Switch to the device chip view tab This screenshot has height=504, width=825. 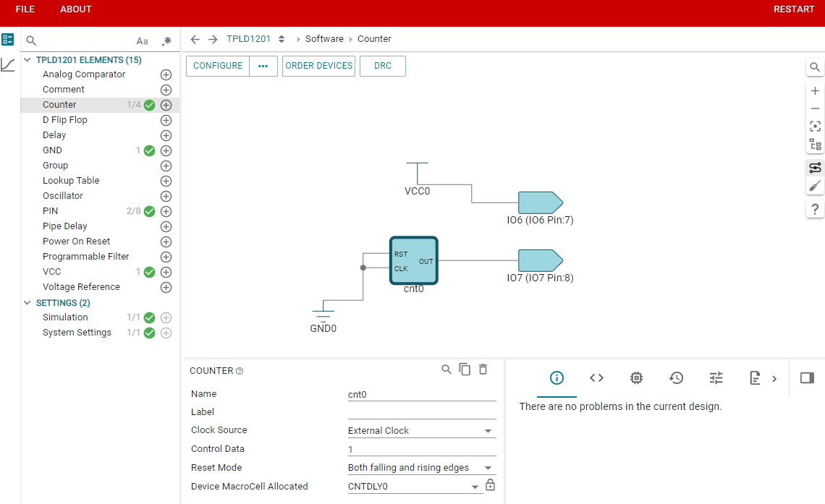click(637, 378)
